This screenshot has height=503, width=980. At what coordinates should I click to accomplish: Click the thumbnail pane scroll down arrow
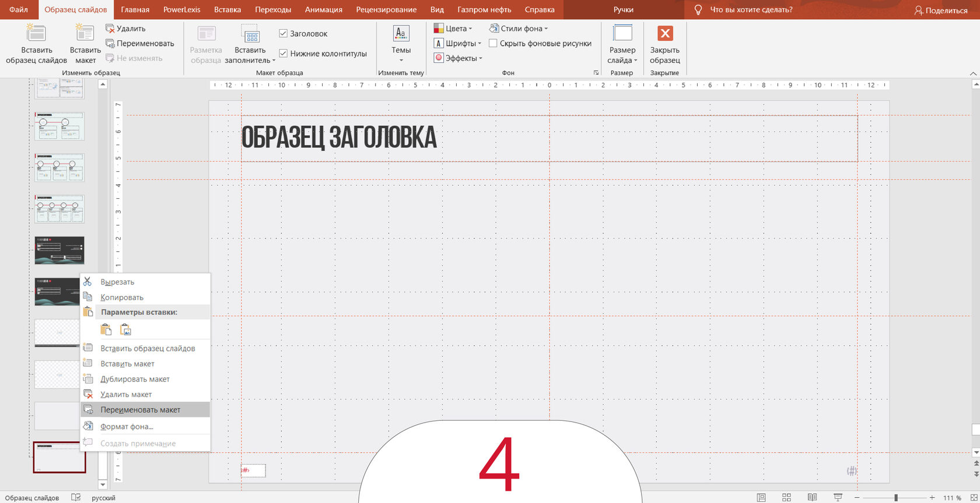coord(103,484)
